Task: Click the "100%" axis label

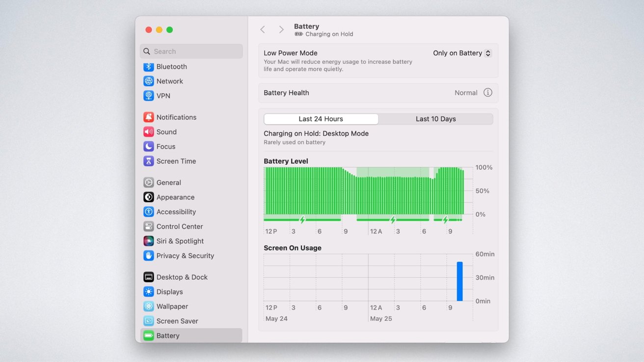Action: click(x=483, y=167)
